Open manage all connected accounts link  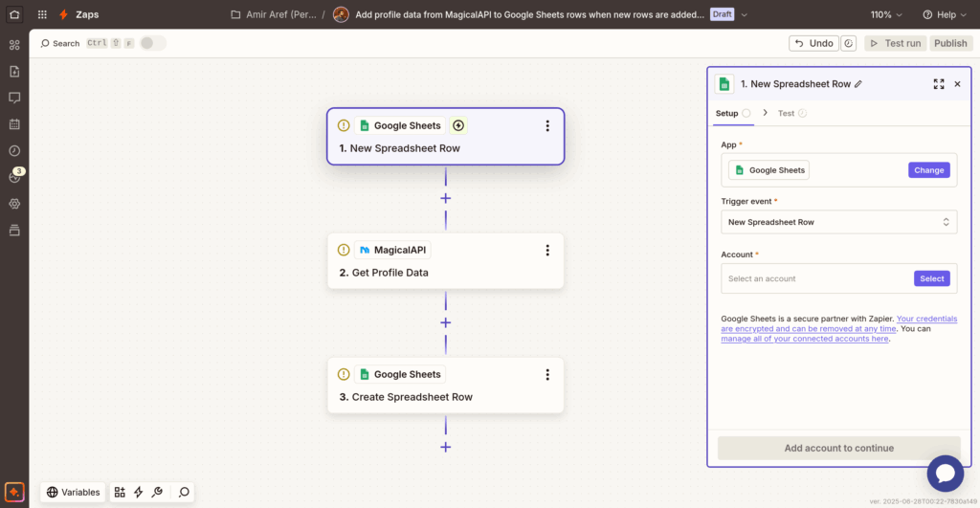click(x=804, y=339)
